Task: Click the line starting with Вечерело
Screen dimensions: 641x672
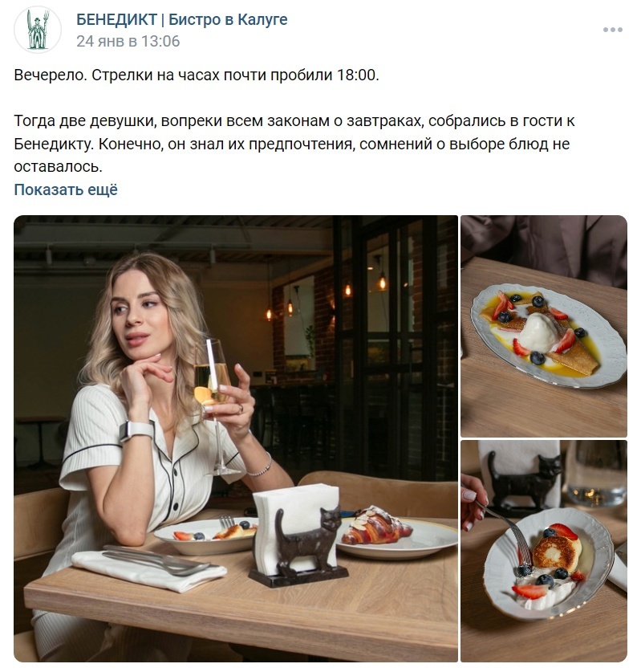Action: pyautogui.click(x=197, y=75)
